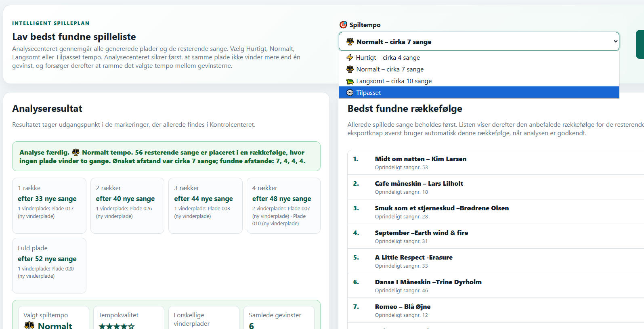Image resolution: width=644 pixels, height=329 pixels.
Task: Open the Spiltempo combo box
Action: 479,42
